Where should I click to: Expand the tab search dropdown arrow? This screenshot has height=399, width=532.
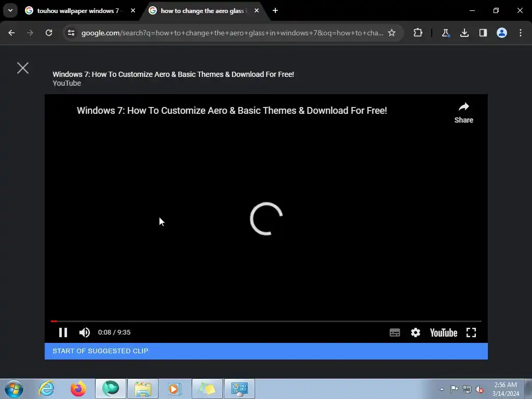pos(10,10)
